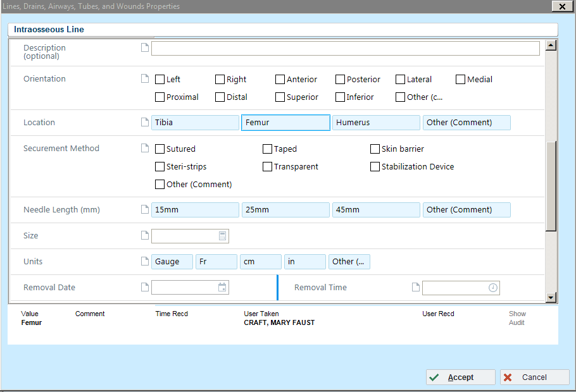Open the clock picker in Removal Time
Viewport: 576px width, 392px height.
(x=493, y=288)
